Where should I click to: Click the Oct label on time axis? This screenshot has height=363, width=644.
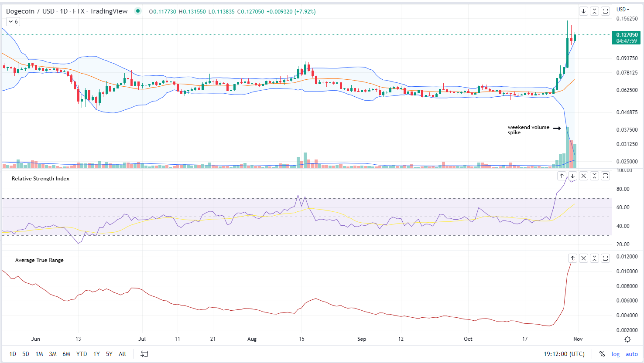[468, 339]
